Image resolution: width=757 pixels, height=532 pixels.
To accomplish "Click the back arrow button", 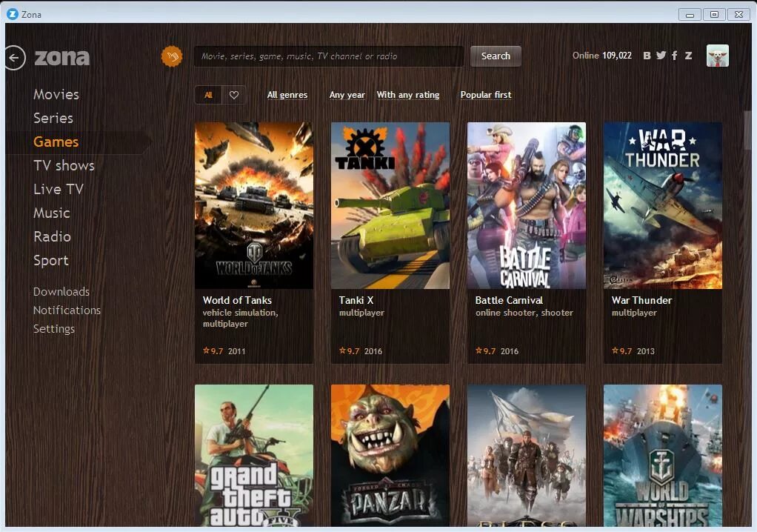I will tap(15, 58).
